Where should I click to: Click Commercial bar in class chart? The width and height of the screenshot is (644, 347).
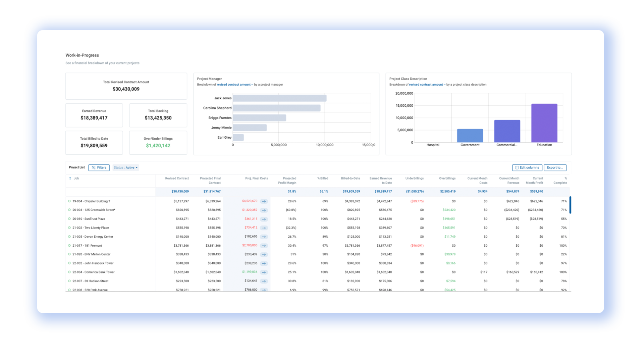[x=507, y=131]
